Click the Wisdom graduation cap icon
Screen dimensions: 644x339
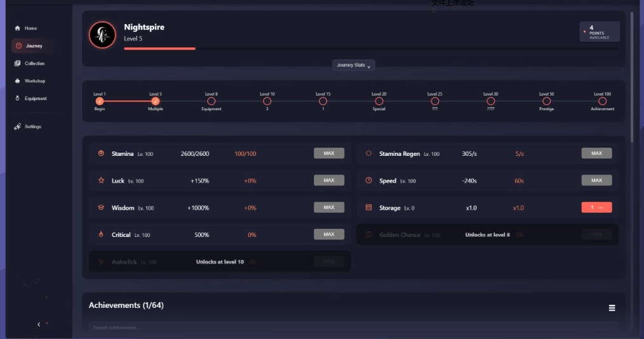[101, 208]
